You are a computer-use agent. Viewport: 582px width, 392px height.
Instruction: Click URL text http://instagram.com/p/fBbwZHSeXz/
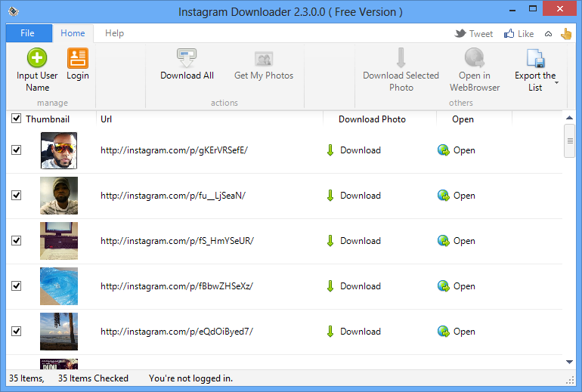(x=177, y=286)
